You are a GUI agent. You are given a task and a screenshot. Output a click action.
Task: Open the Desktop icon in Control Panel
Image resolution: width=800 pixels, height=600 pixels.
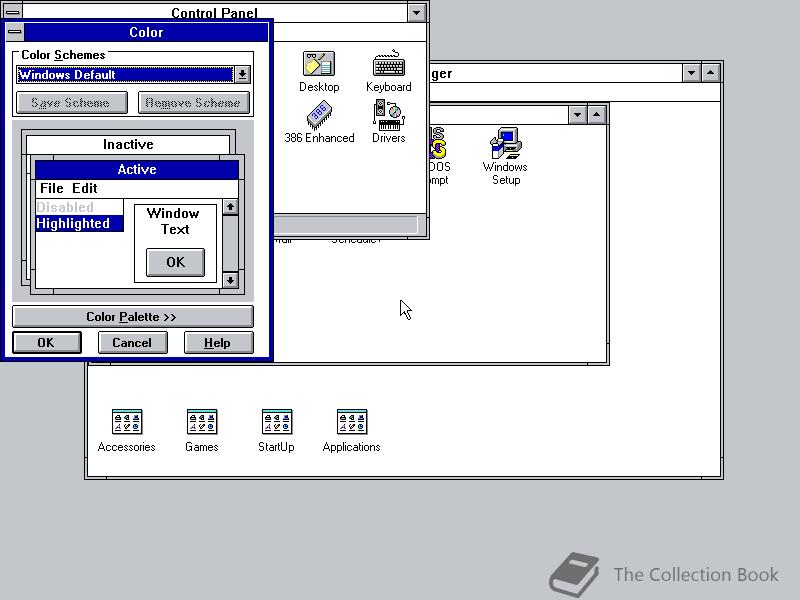(x=319, y=71)
